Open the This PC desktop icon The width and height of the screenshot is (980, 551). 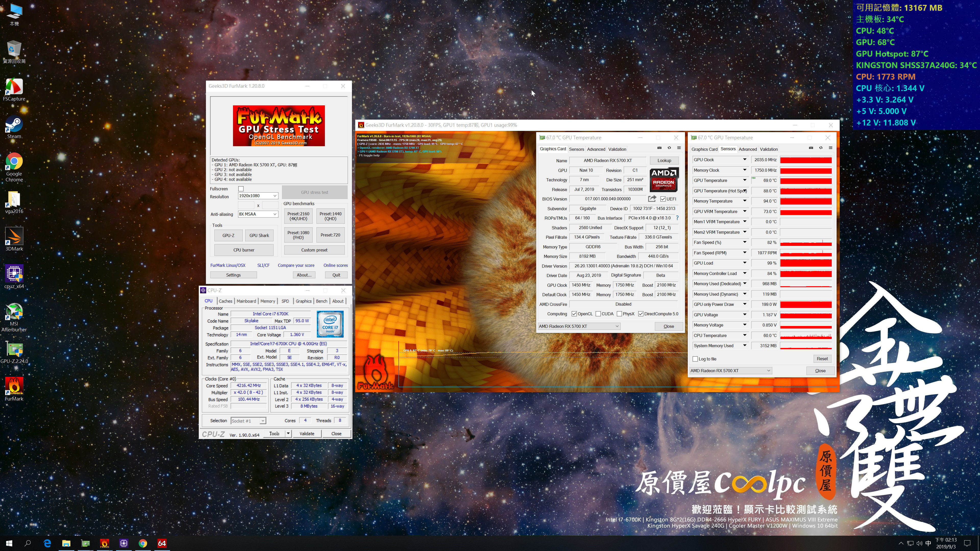14,15
